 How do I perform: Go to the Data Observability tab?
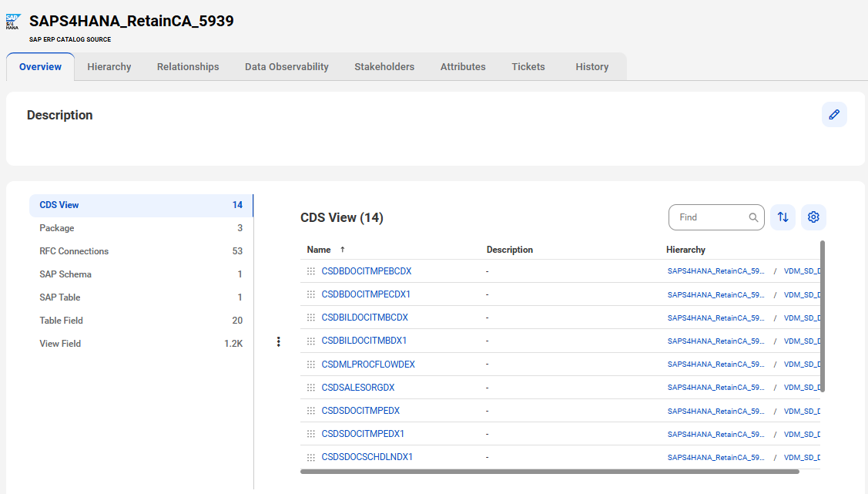[287, 66]
